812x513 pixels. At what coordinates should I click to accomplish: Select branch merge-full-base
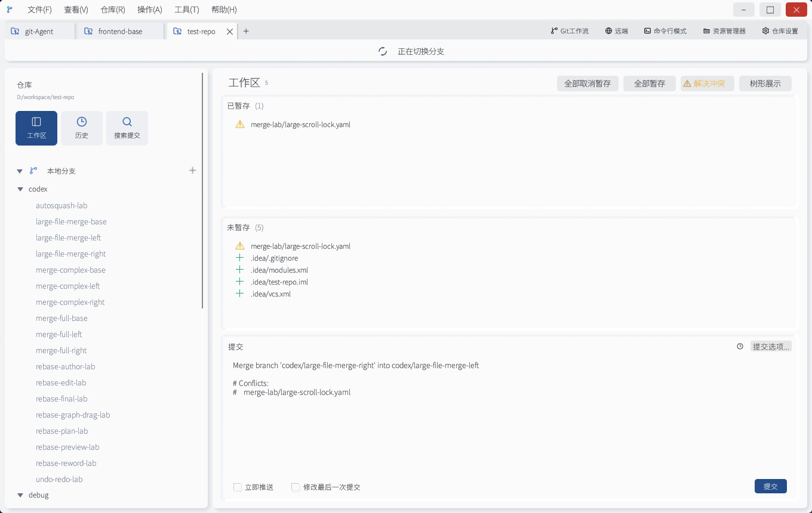click(x=61, y=318)
